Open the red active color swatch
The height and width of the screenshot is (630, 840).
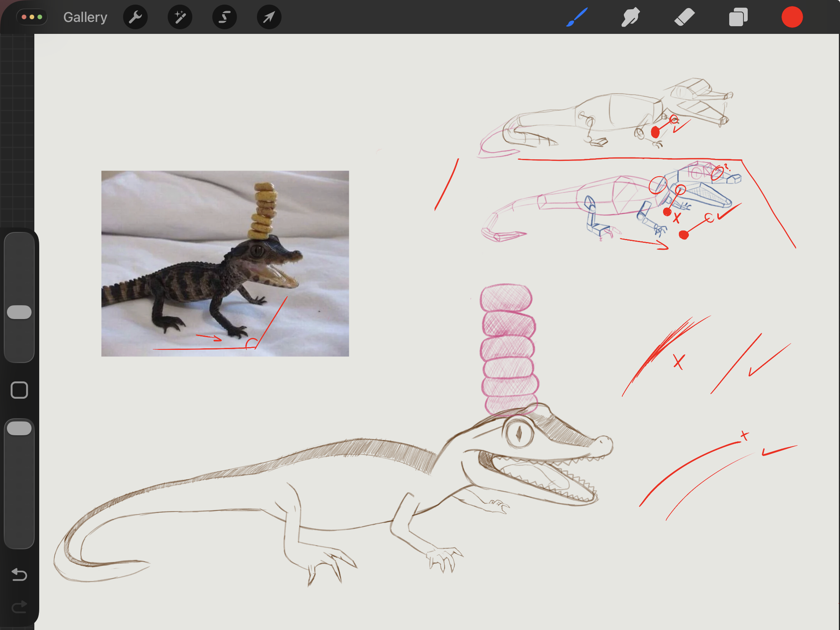pyautogui.click(x=792, y=17)
